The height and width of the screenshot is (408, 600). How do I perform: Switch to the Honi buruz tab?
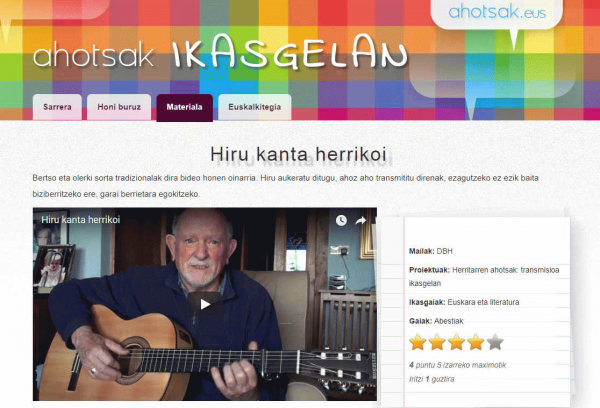click(119, 107)
